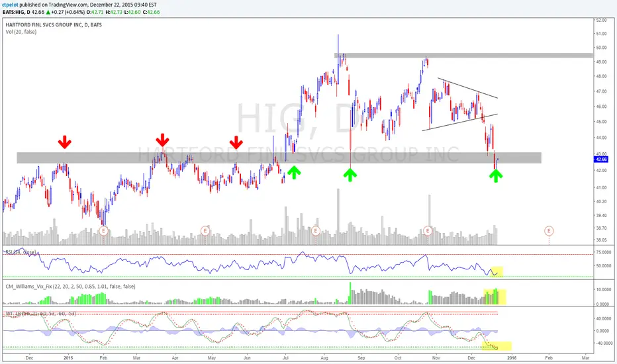Open the earnings E marker near Aug

316,230
